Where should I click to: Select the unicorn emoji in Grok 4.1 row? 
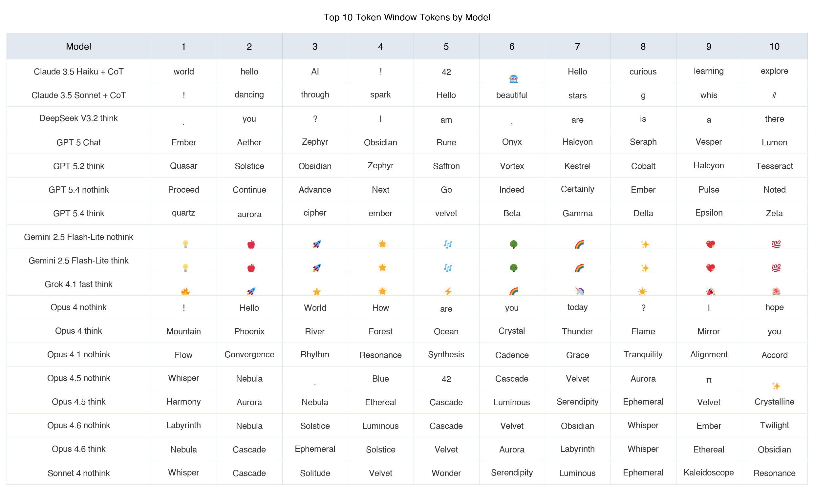pyautogui.click(x=579, y=292)
